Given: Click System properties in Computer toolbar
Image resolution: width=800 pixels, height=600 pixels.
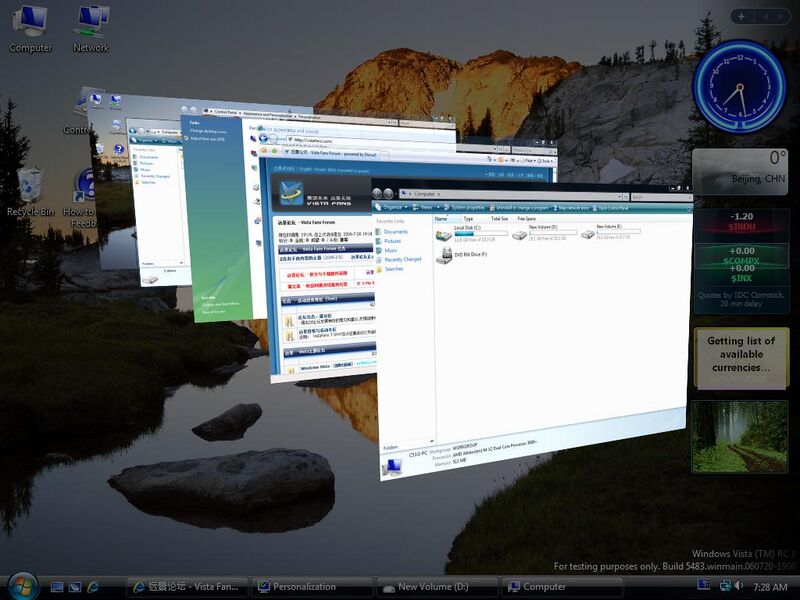Looking at the screenshot, I should click(464, 207).
